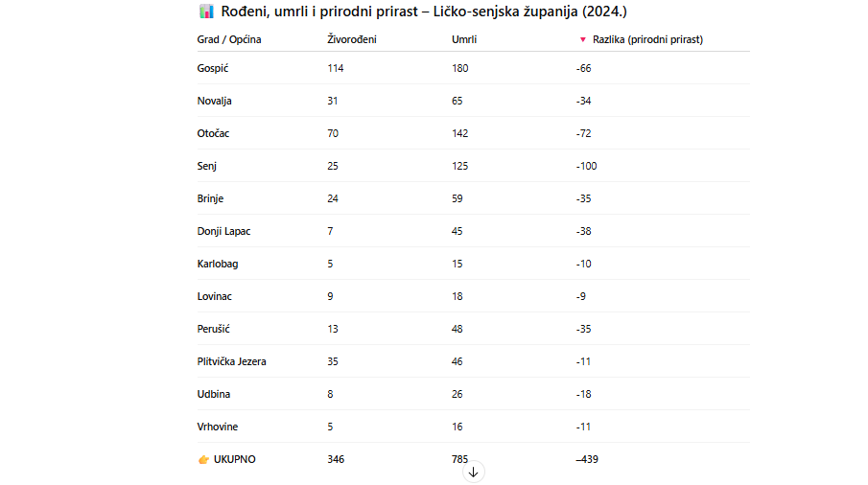Click the Vrhovine row name
This screenshot has width=868, height=485.
tap(218, 427)
